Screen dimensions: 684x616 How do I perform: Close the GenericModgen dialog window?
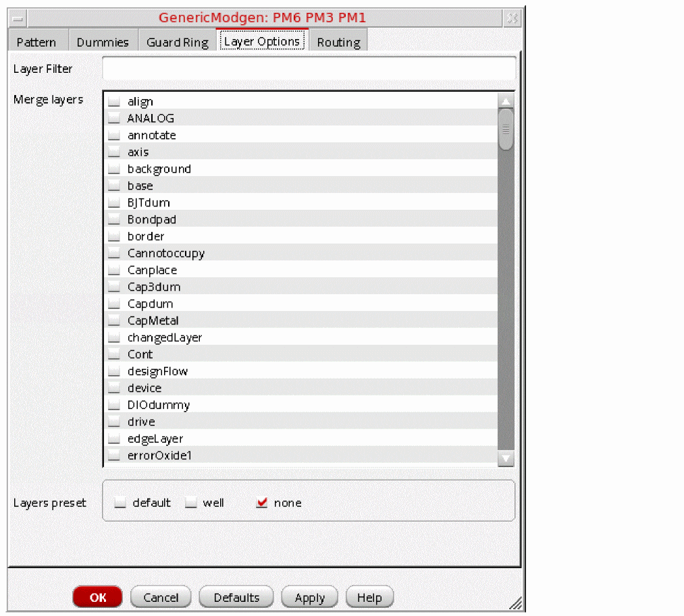(512, 19)
